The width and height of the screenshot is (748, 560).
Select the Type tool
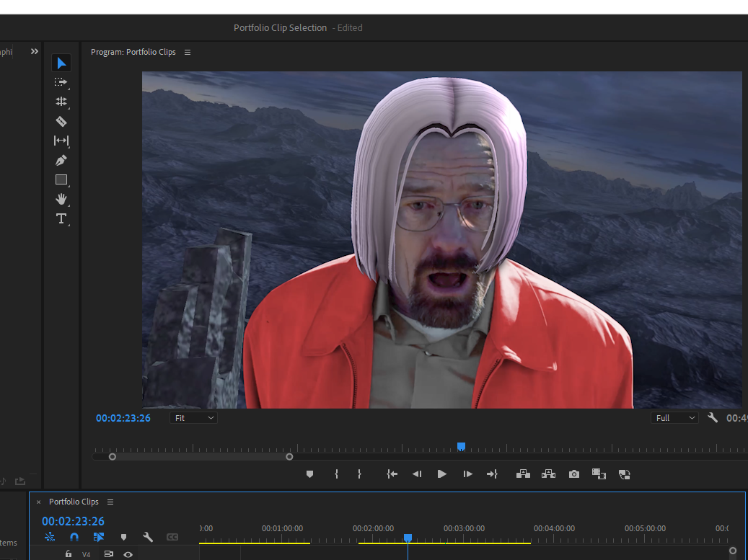pyautogui.click(x=61, y=218)
